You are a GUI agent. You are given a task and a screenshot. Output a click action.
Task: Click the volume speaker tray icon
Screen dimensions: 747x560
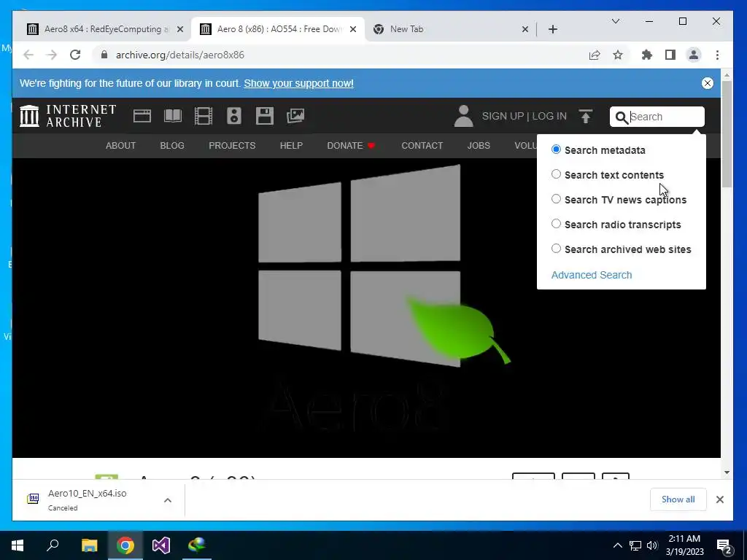[x=652, y=545]
